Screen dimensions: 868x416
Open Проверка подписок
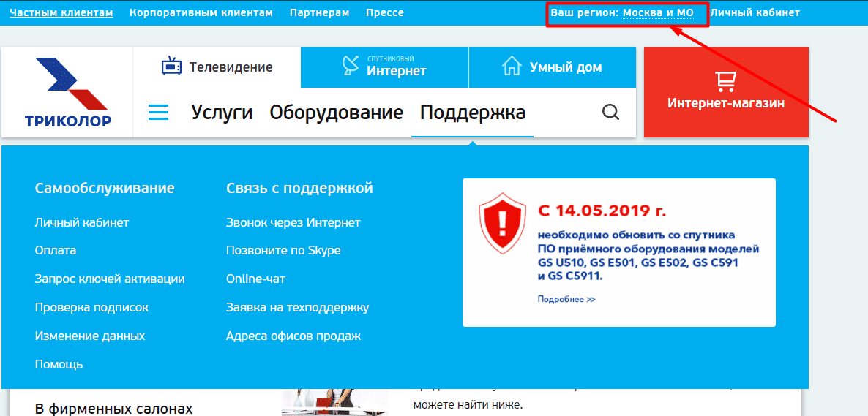tap(91, 307)
